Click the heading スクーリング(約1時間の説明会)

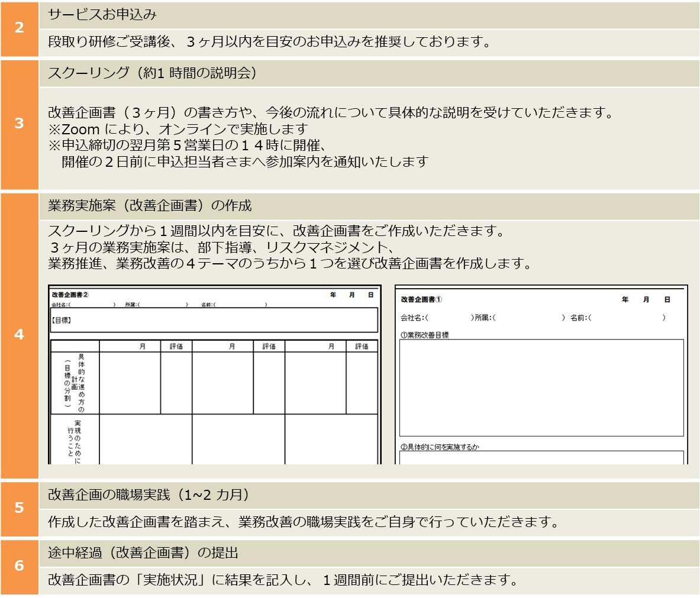(153, 73)
